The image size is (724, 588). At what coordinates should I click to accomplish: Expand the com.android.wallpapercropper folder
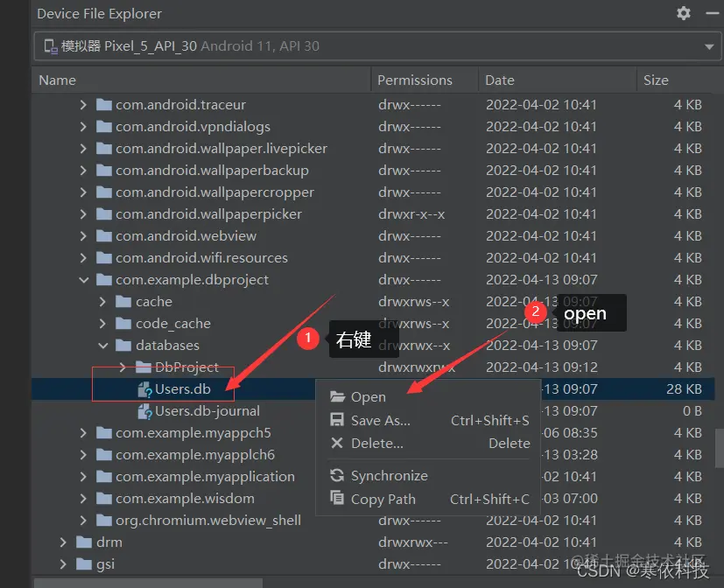point(83,192)
